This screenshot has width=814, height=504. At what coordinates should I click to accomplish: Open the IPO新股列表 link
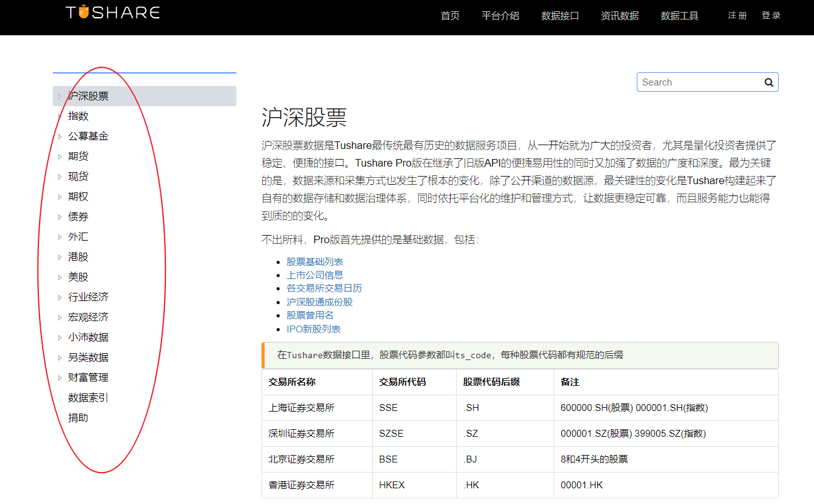click(314, 328)
